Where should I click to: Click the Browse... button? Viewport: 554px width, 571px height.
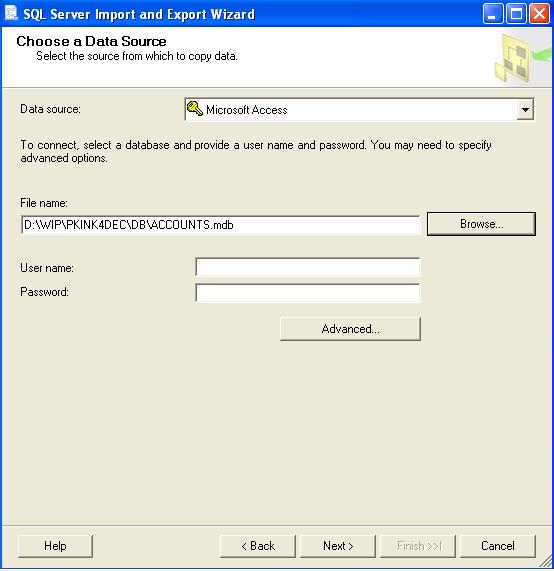pos(481,224)
